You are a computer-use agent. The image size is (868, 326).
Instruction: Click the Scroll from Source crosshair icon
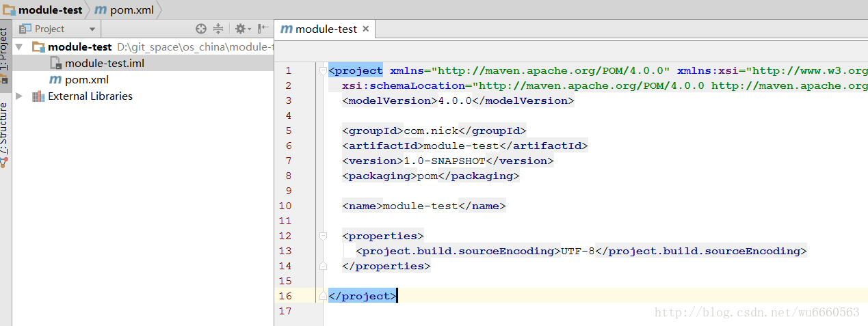click(x=200, y=29)
